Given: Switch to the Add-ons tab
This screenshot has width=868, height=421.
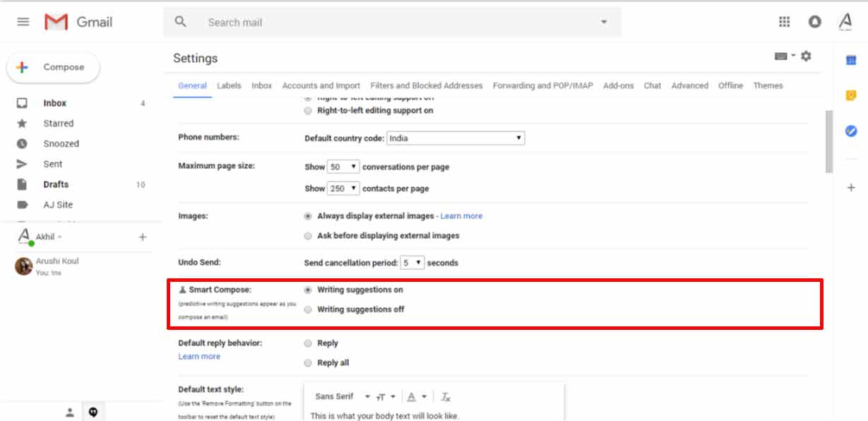Looking at the screenshot, I should pyautogui.click(x=619, y=85).
